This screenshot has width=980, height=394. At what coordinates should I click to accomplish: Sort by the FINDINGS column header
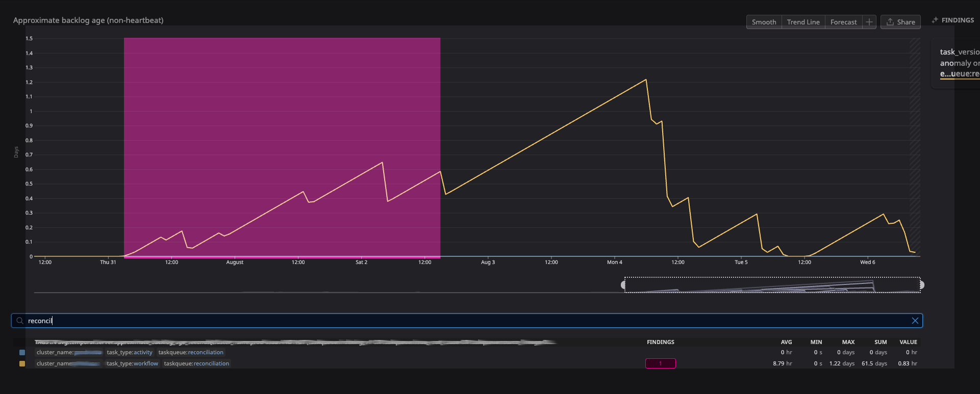click(661, 342)
